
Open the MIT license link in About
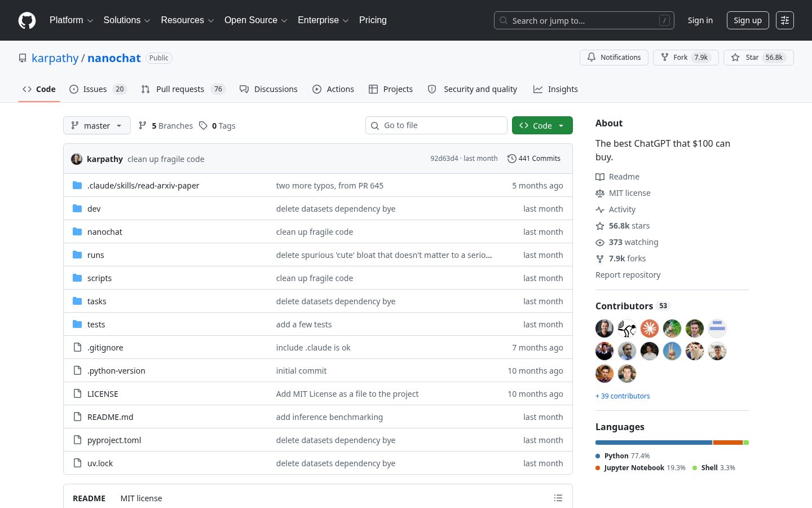tap(623, 193)
